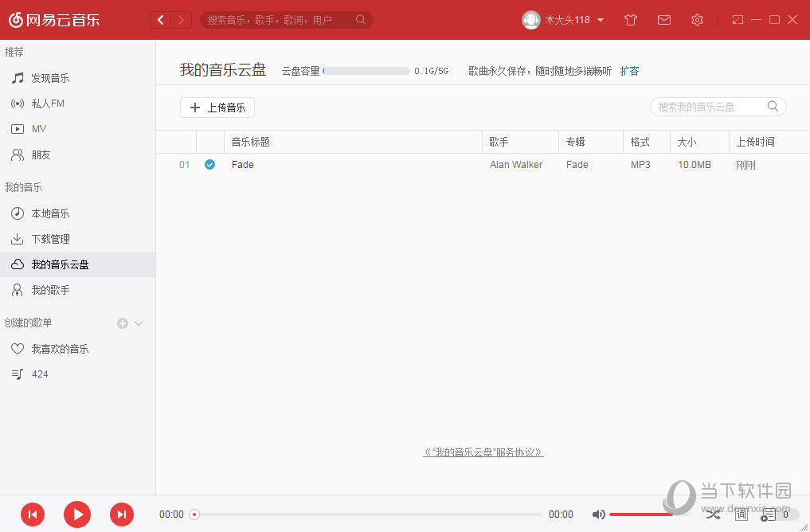Show lyrics with the 词 icon
The height and width of the screenshot is (532, 810).
[x=741, y=514]
